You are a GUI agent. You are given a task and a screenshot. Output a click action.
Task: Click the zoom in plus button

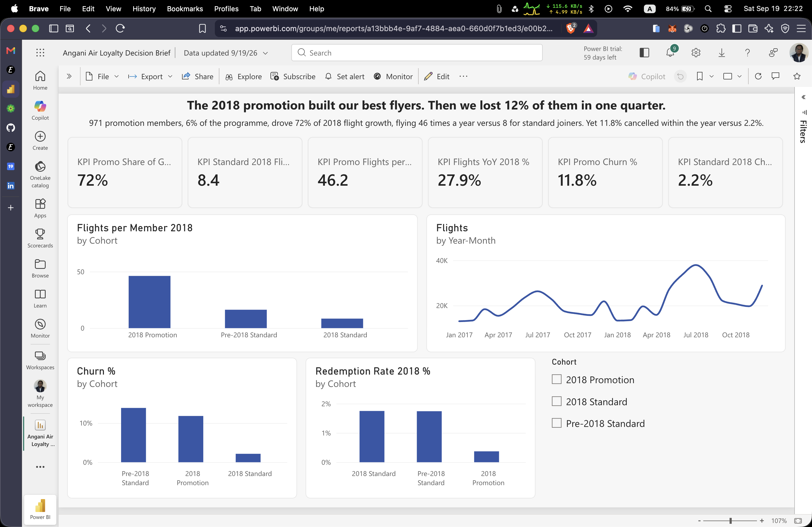762,521
